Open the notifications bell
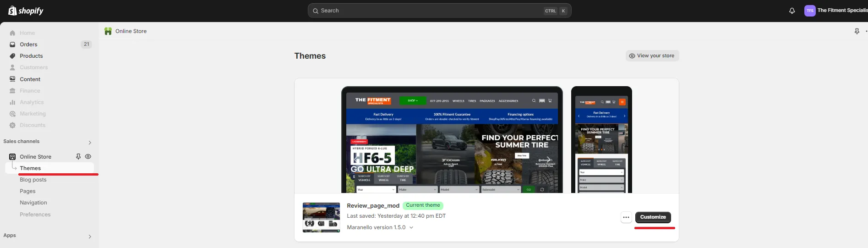Viewport: 868px width, 248px height. 792,11
